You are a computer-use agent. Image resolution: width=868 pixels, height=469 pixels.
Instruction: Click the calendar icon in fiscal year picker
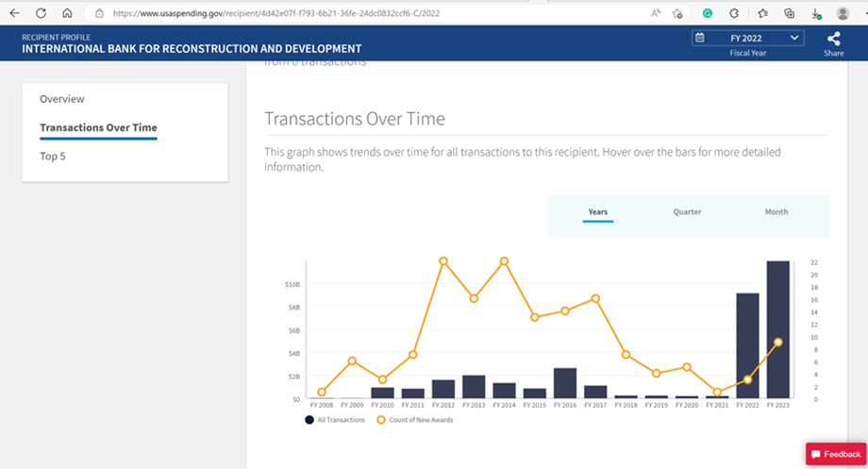700,38
